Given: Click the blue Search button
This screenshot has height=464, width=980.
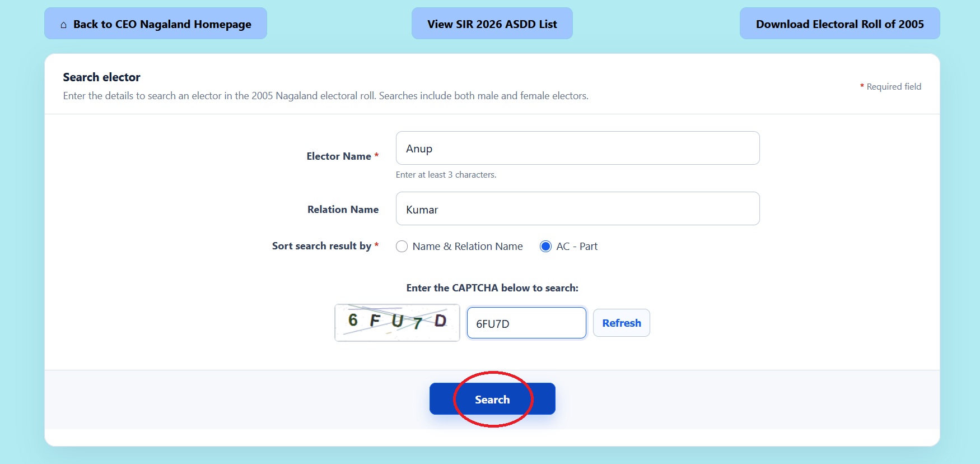Looking at the screenshot, I should 492,399.
